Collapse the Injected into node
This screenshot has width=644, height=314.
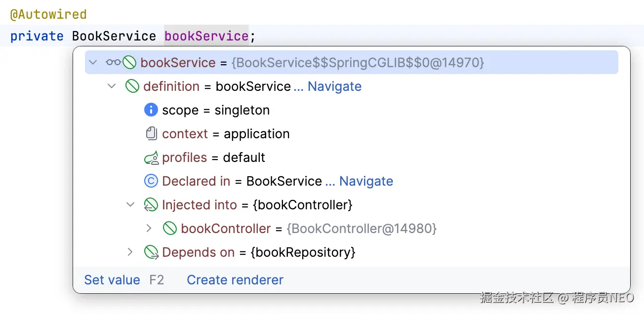(130, 204)
